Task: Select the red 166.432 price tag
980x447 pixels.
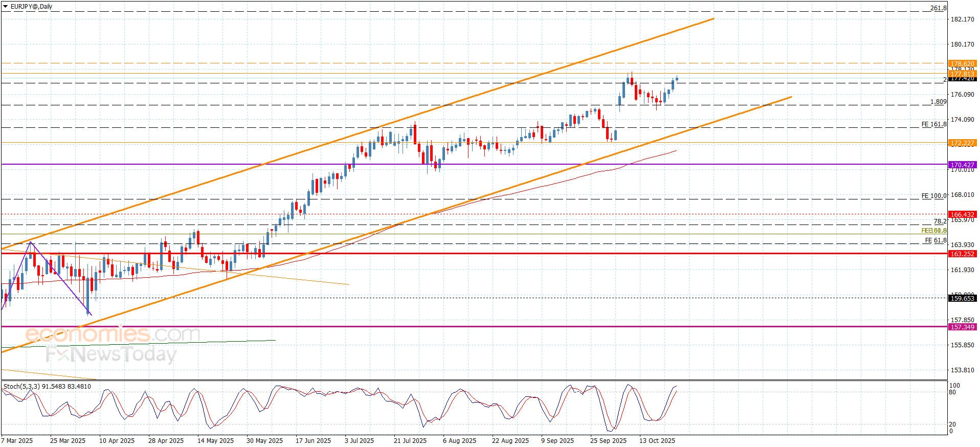Action: (x=962, y=215)
